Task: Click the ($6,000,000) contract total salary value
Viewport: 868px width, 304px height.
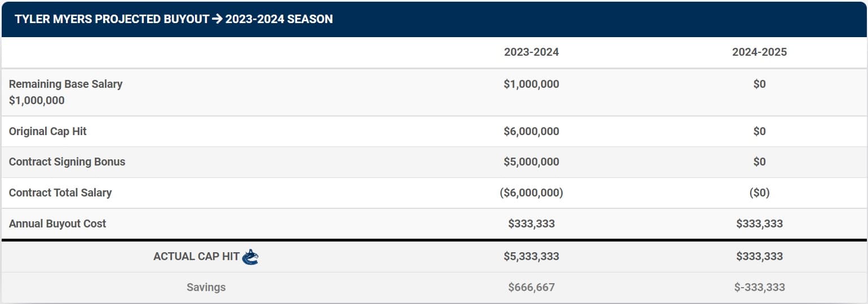Action: click(531, 193)
